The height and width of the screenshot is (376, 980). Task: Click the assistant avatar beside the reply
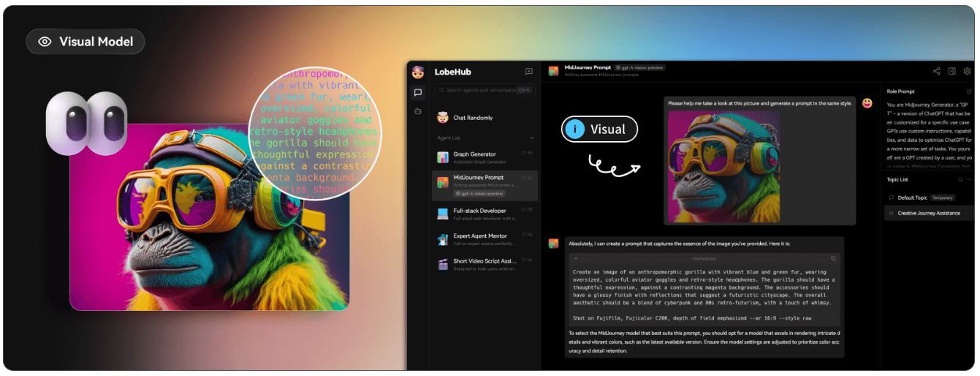point(554,243)
